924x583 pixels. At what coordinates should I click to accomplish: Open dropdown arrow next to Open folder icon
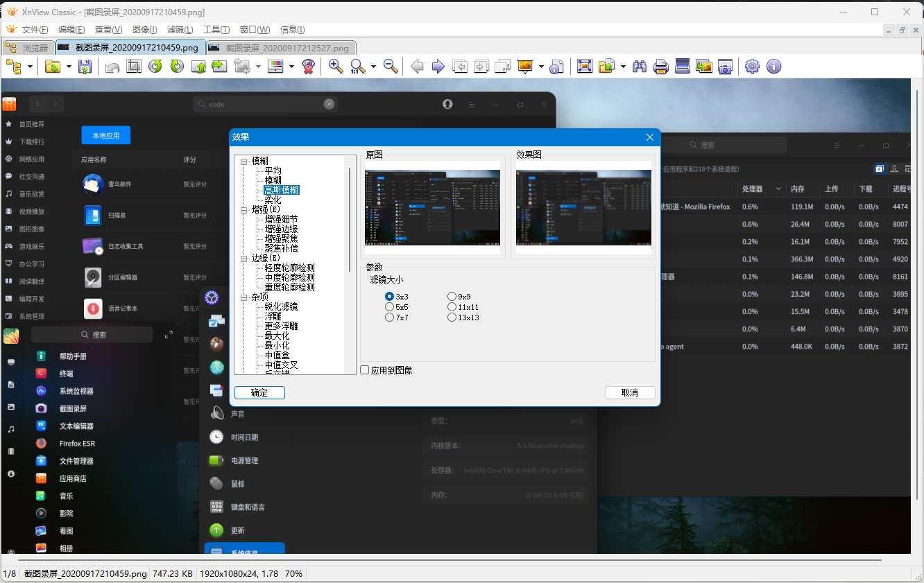pos(69,67)
